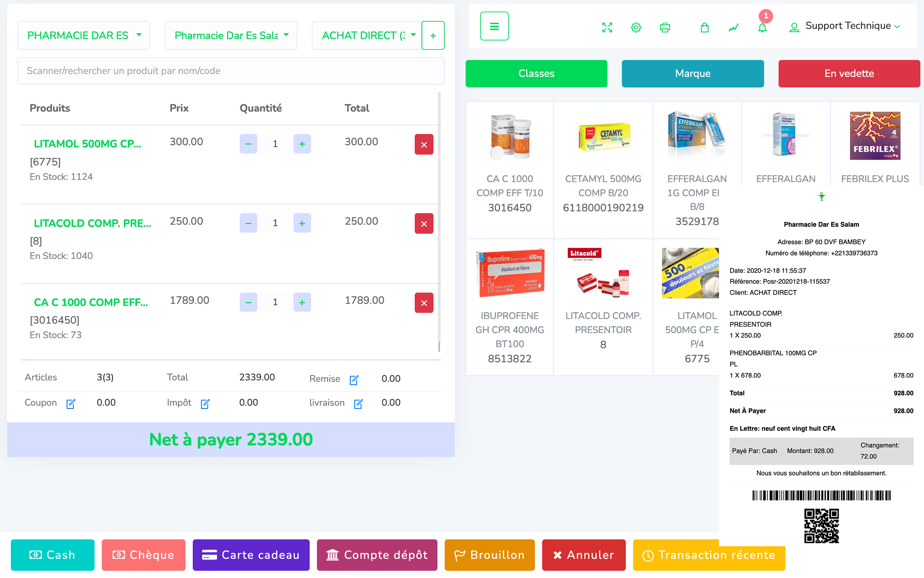
Task: Click receipt 'Payé Par: Cash' text
Action: pyautogui.click(x=754, y=451)
